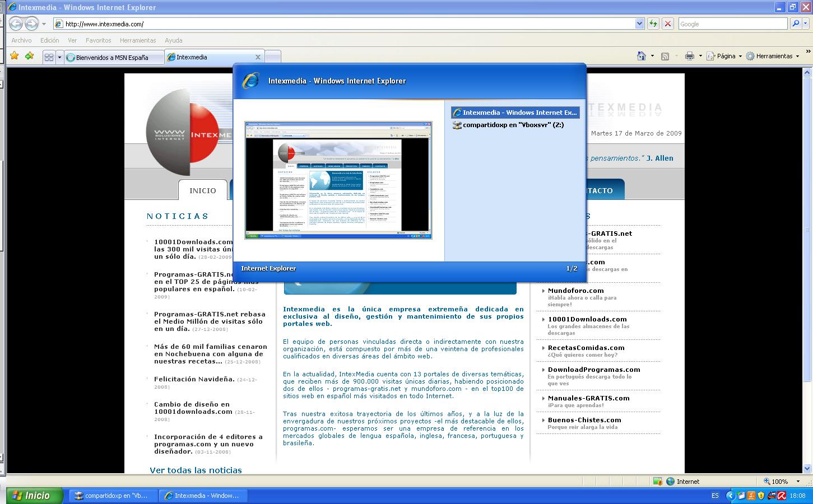813x504 pixels.
Task: Open the Favorites Center star icon
Action: [15, 56]
